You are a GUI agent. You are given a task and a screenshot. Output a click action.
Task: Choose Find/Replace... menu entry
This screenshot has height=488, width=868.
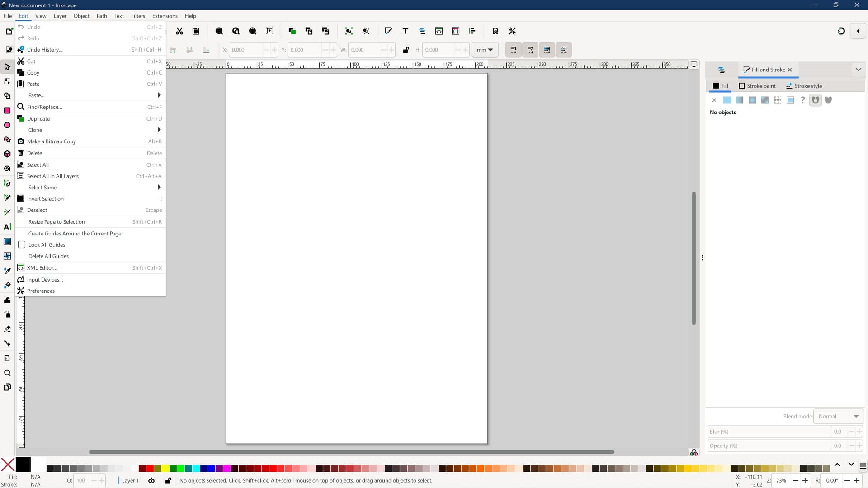[x=91, y=107]
